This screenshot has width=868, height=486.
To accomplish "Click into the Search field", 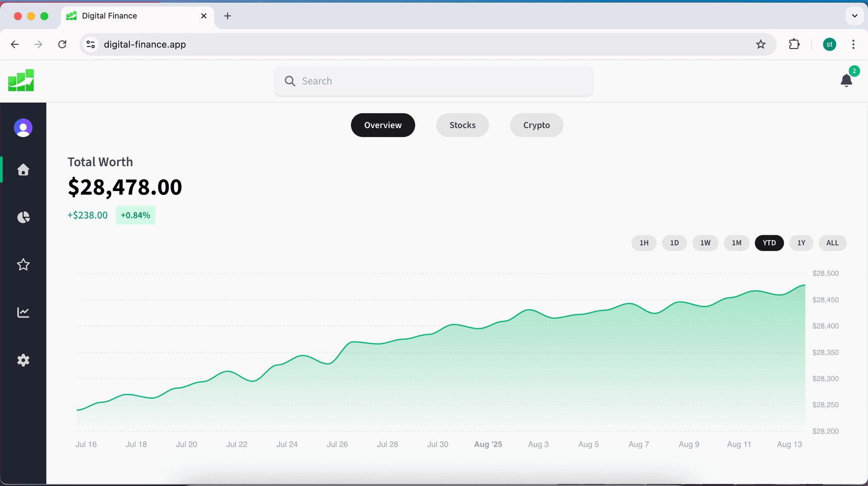I will (434, 81).
